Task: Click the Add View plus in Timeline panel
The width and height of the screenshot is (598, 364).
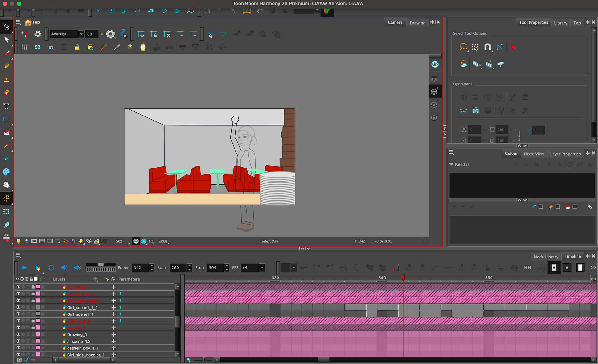Action: point(587,256)
